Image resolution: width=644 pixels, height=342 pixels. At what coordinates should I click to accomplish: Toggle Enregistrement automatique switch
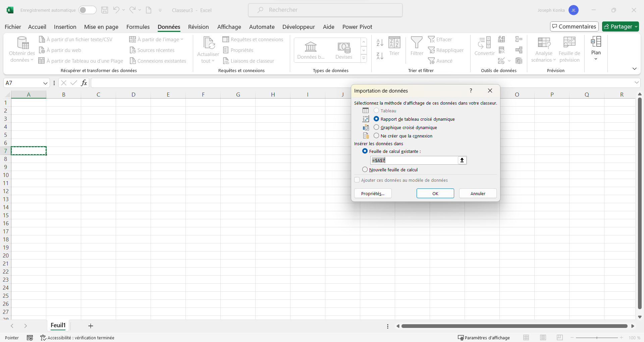tap(88, 10)
